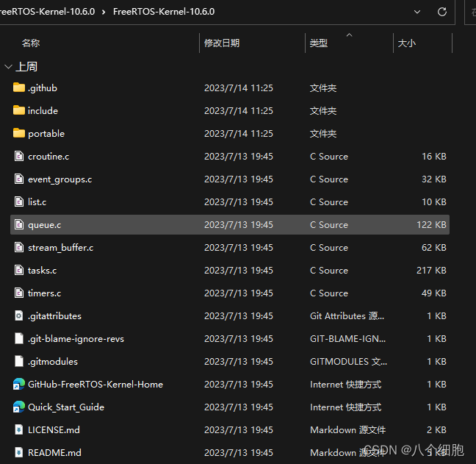This screenshot has width=476, height=464.
Task: Sort by the 修改日期 column header
Action: (x=222, y=43)
